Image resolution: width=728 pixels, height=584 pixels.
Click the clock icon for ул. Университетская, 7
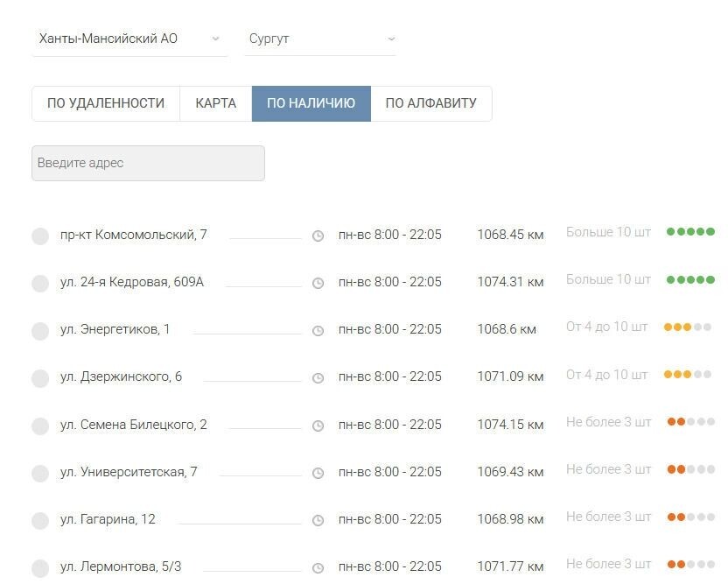pos(318,470)
